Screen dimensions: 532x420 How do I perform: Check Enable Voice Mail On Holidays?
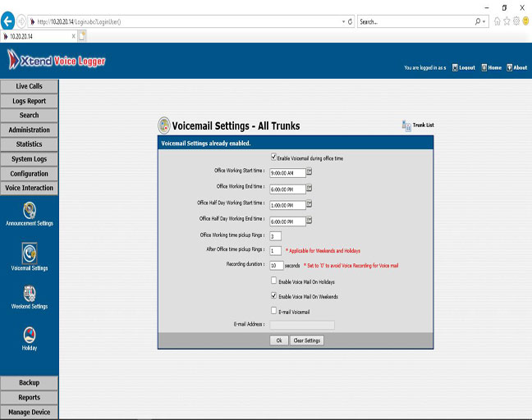[x=274, y=281]
